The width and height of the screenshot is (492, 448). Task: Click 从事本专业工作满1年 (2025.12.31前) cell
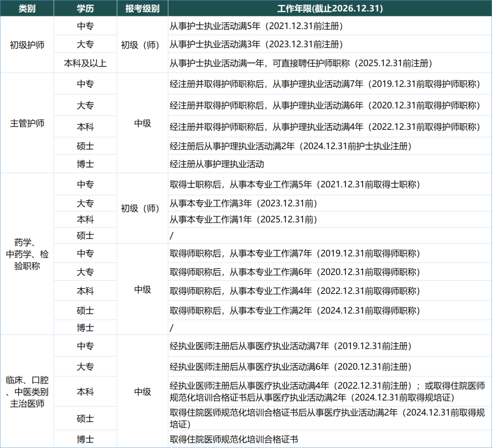[330, 220]
